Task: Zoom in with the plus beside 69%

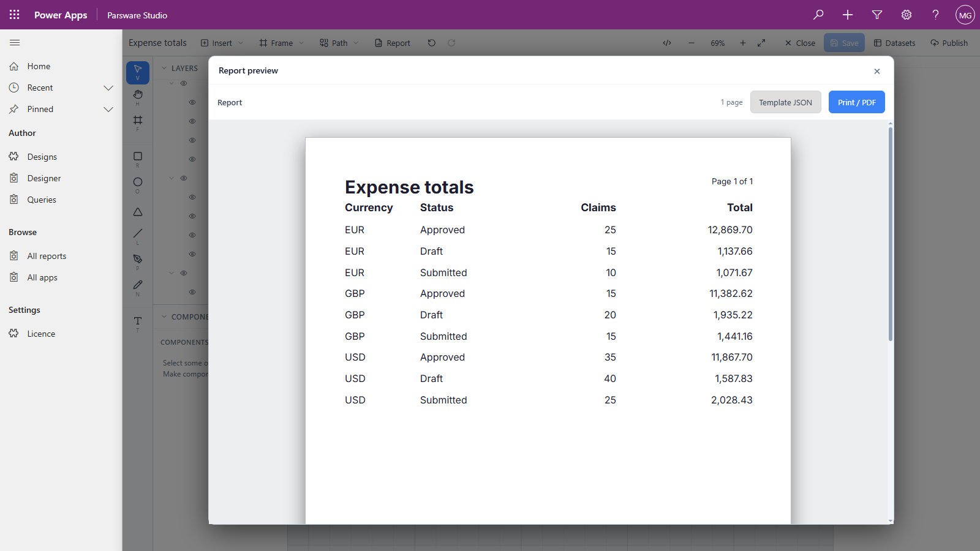Action: (x=743, y=43)
